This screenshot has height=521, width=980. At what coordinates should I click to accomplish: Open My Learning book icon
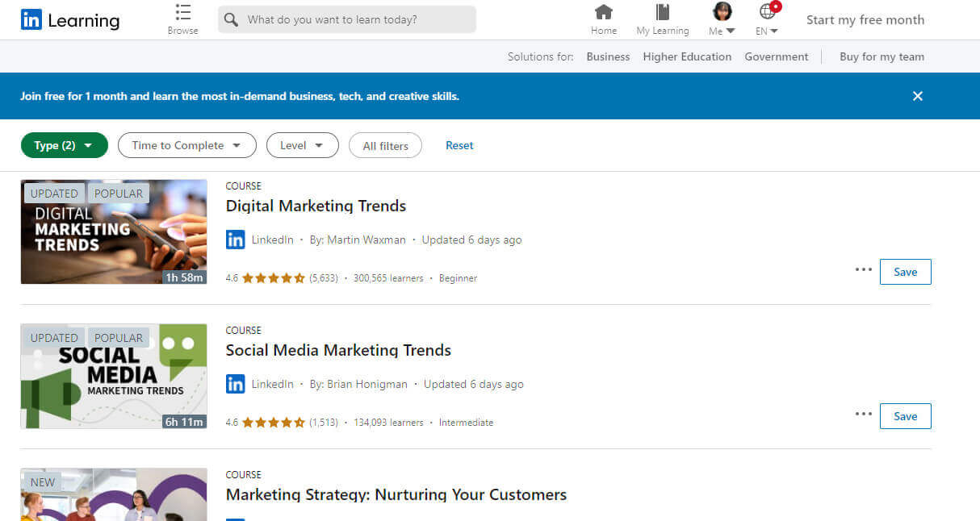(x=663, y=12)
